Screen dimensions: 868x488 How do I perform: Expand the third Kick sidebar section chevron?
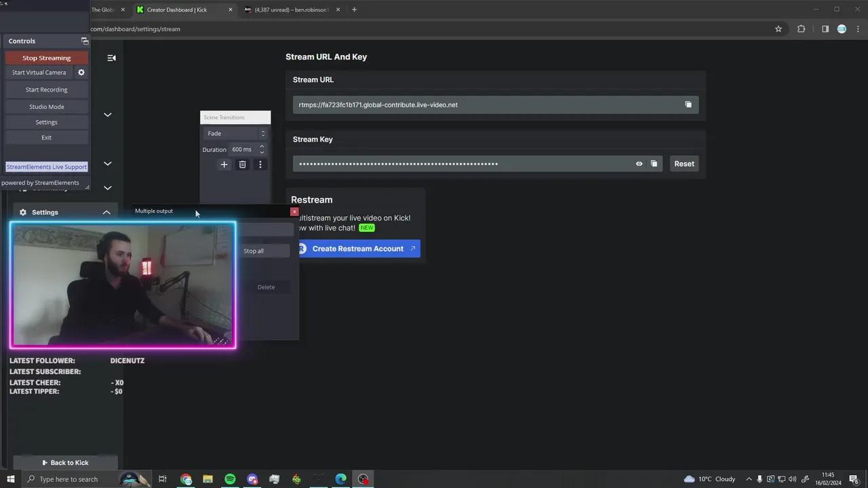point(107,188)
